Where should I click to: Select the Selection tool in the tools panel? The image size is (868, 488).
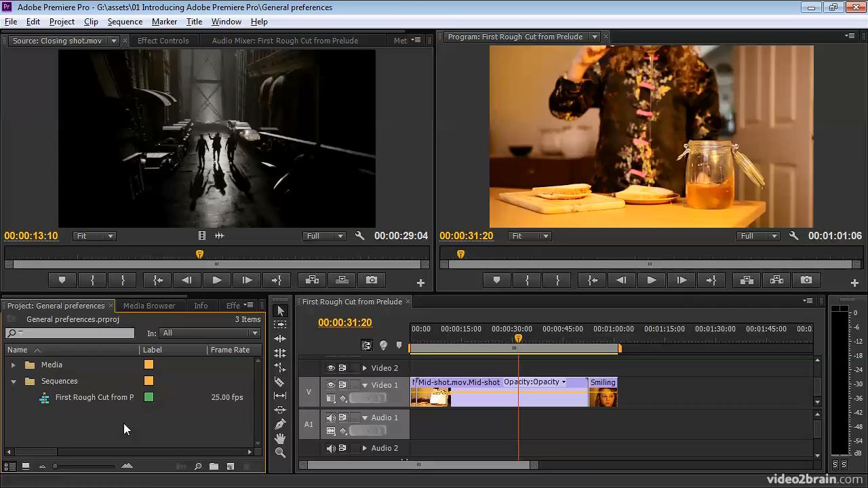point(280,310)
